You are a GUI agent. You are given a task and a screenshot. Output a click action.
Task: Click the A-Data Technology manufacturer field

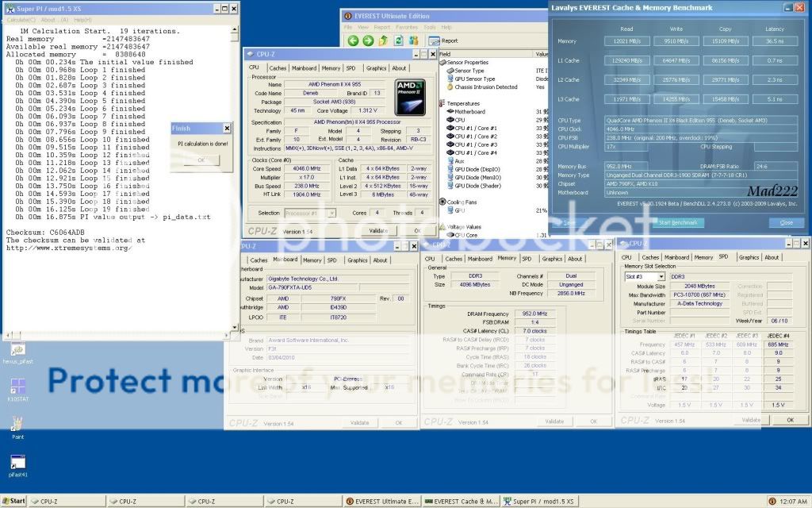(699, 304)
